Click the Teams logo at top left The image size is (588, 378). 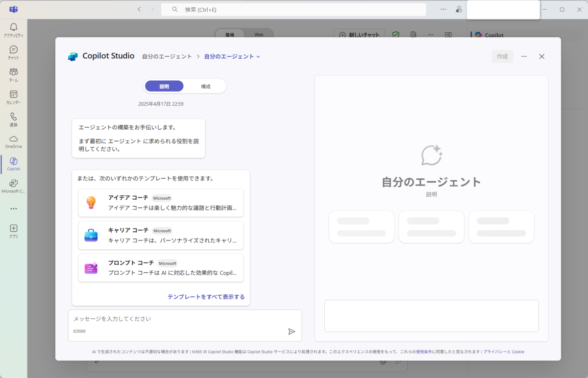[x=14, y=9]
